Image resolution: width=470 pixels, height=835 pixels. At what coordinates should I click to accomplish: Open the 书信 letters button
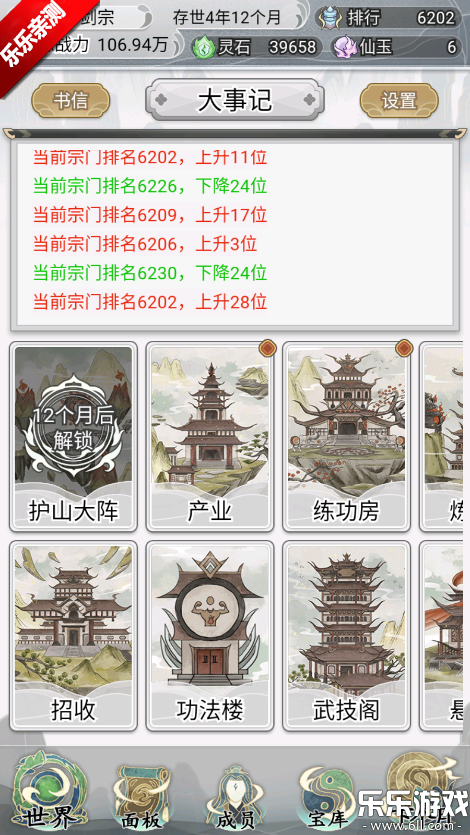pyautogui.click(x=71, y=100)
